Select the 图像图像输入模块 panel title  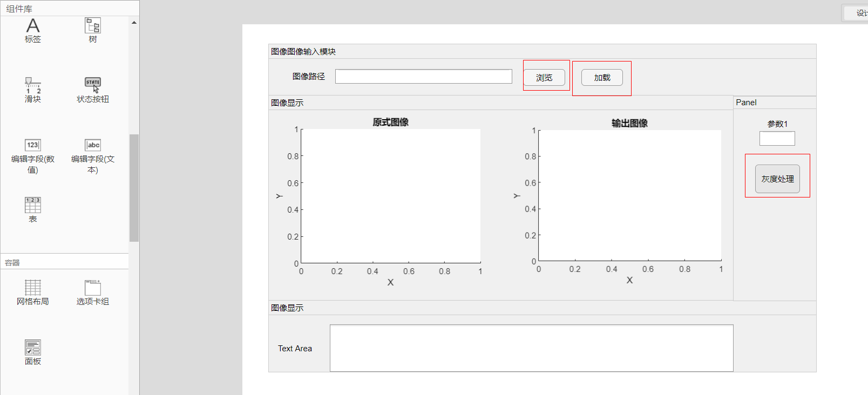pyautogui.click(x=303, y=52)
